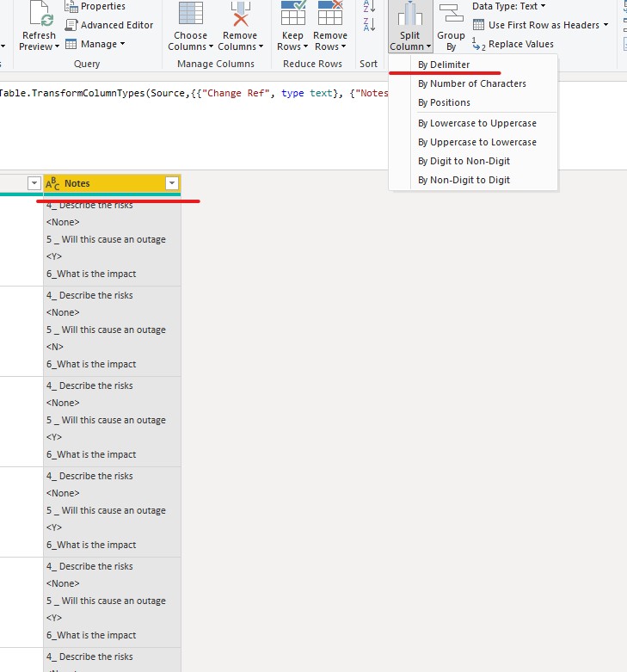
Task: Open Use First Row as Headers arrow
Action: pos(605,25)
